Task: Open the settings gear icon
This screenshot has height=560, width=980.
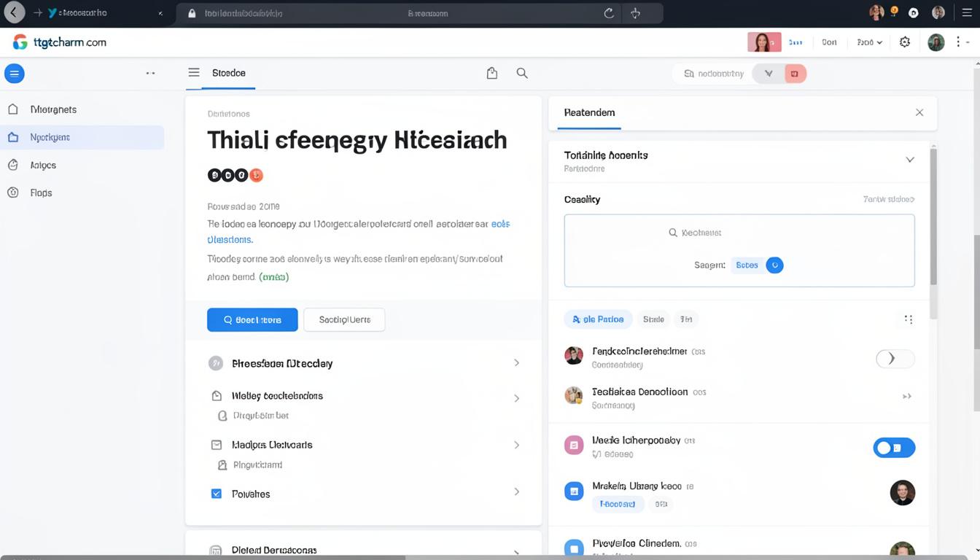Action: pyautogui.click(x=905, y=42)
